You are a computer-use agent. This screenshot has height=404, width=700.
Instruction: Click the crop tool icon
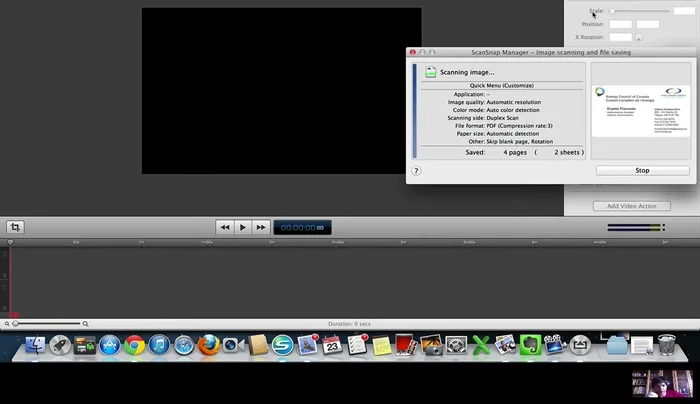[16, 227]
